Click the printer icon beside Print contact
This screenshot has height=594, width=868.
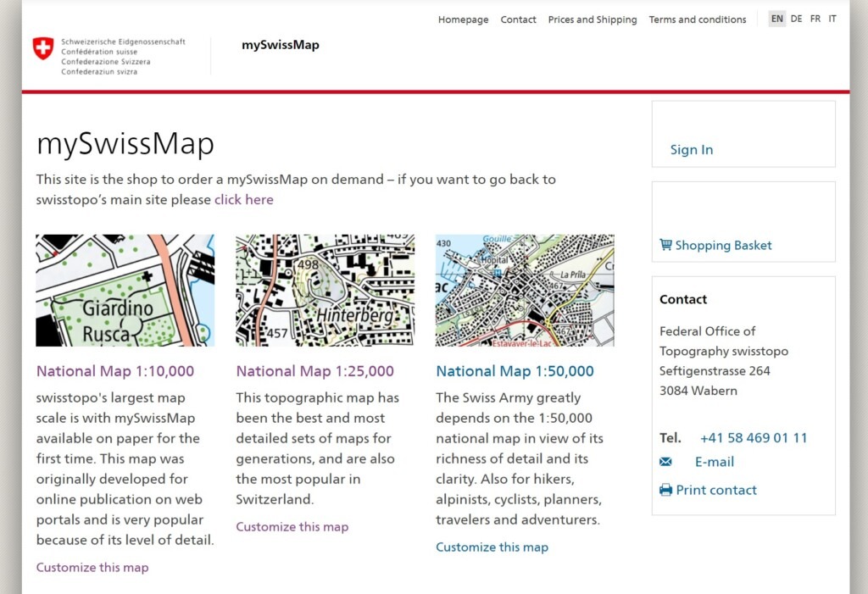[x=665, y=490]
